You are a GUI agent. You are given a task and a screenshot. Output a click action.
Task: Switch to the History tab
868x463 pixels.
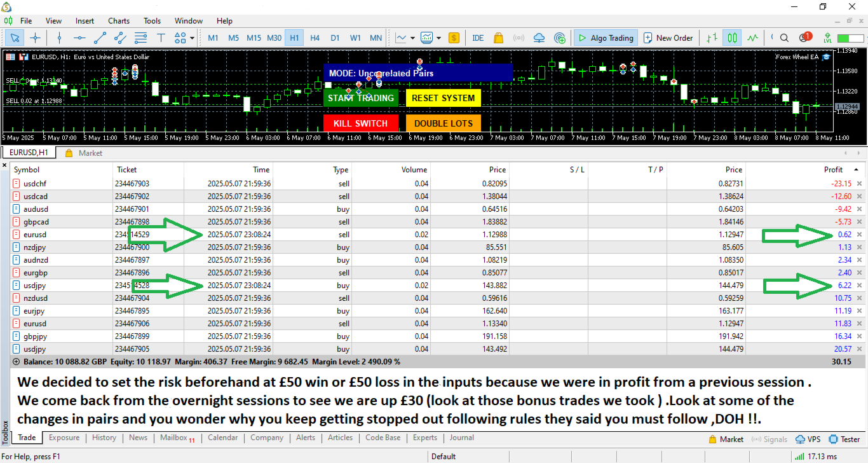point(104,438)
